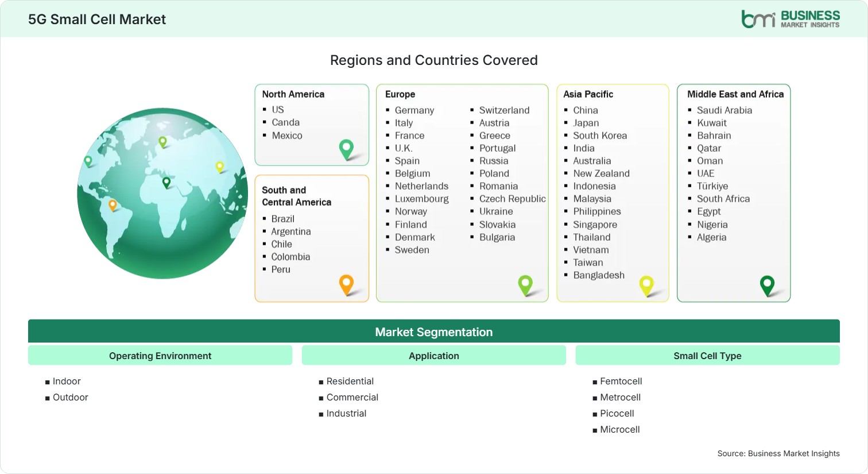The image size is (868, 474).
Task: Click the green pin in North America box
Action: (x=347, y=150)
